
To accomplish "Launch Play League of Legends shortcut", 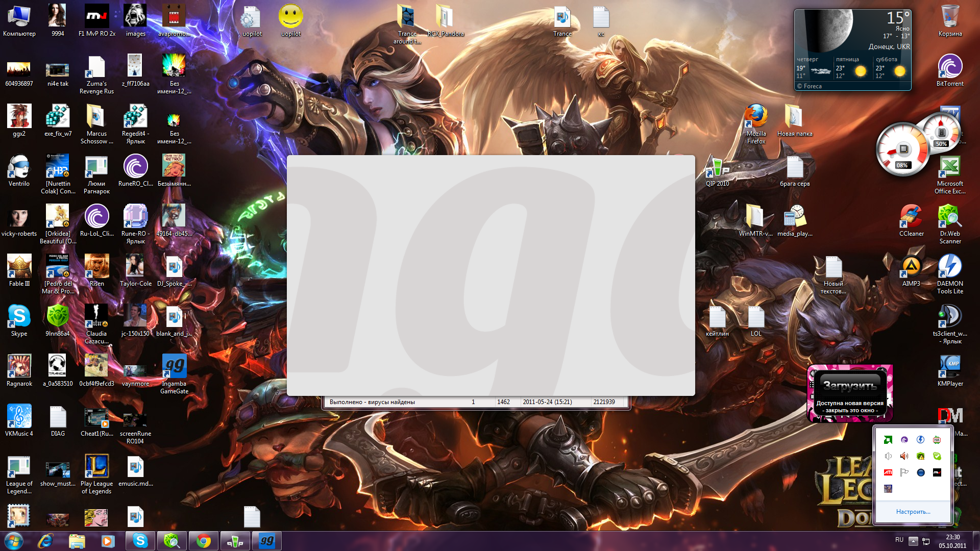I will [96, 467].
